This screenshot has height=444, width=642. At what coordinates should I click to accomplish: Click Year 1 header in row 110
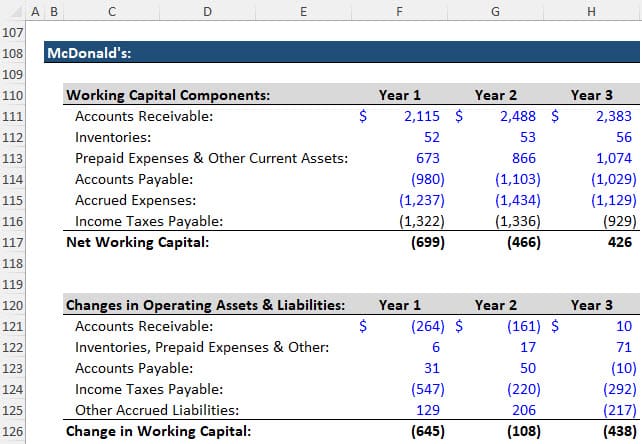(400, 95)
